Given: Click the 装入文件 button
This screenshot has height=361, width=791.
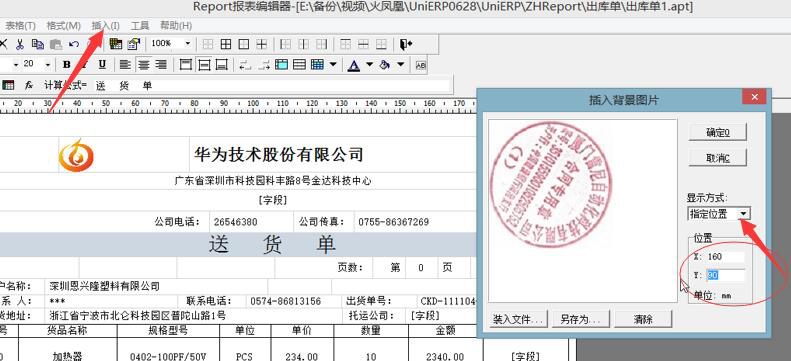Looking at the screenshot, I should pyautogui.click(x=518, y=319).
